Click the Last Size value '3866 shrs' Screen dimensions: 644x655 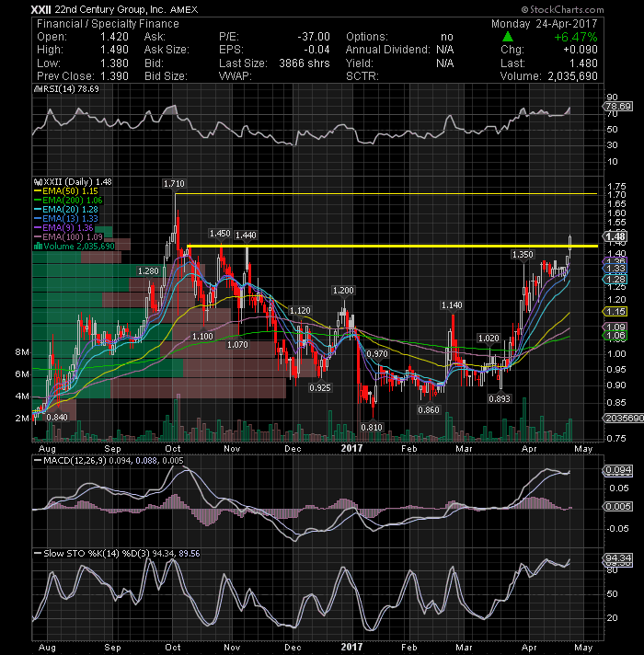click(x=305, y=63)
